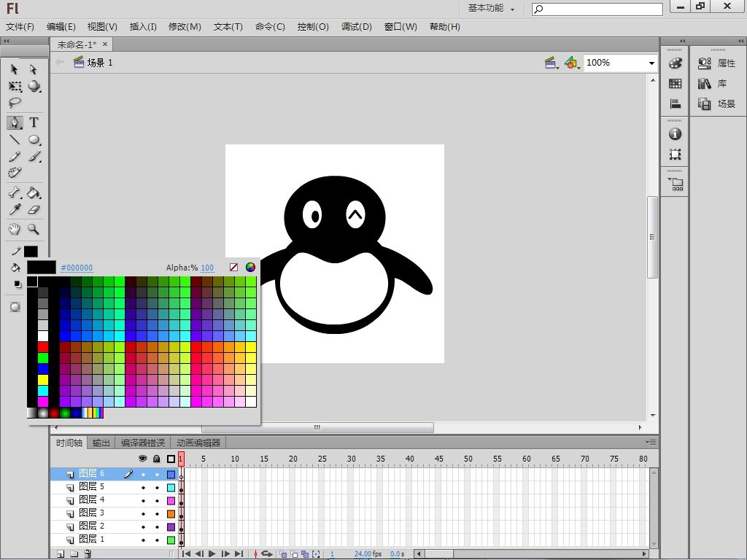Select the Free Transform tool
Screen dimensions: 747x560
point(15,86)
